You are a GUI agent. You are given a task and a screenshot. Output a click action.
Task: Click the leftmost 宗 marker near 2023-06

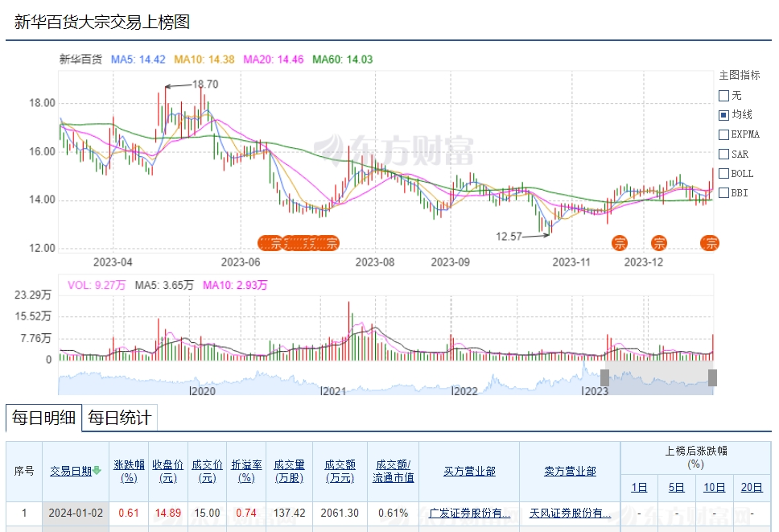pos(269,243)
